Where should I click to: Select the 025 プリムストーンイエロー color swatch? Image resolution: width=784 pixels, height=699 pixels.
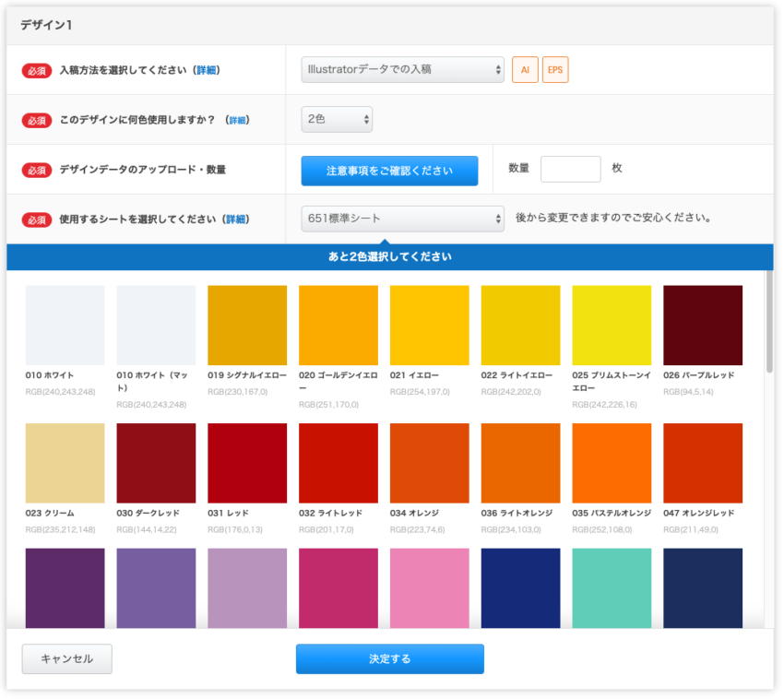point(612,324)
